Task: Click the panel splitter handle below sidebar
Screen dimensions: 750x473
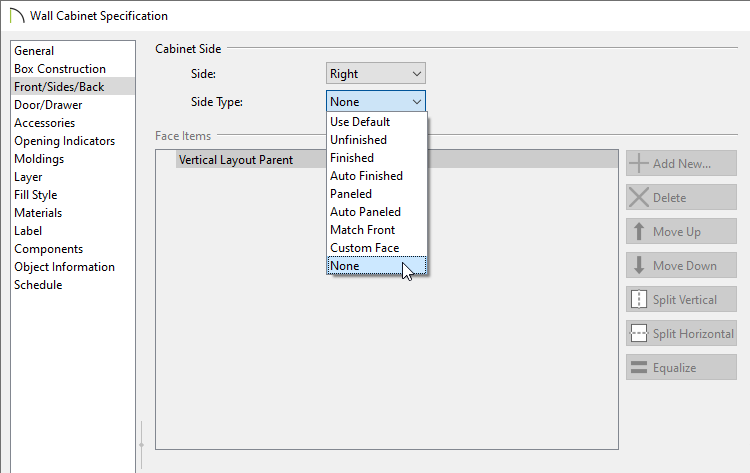Action: coord(142,445)
